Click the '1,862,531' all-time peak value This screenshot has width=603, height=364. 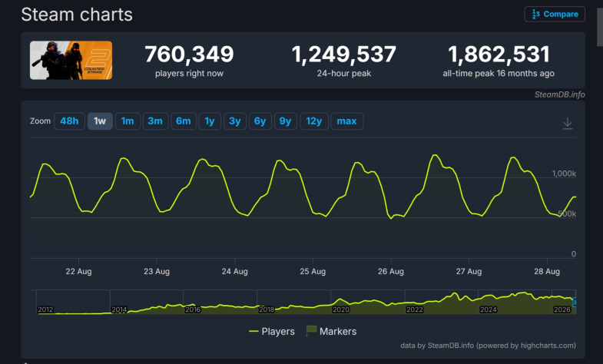point(499,55)
